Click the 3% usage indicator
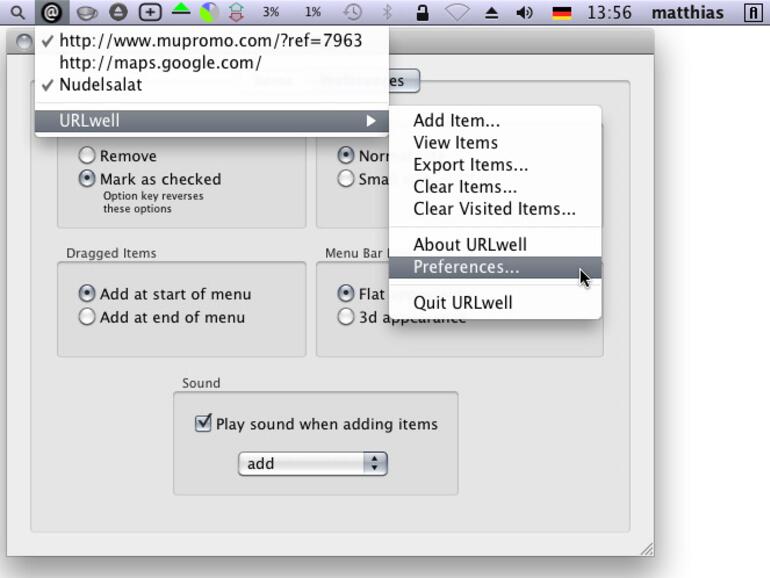Screen dimensions: 770x578 click(x=271, y=12)
